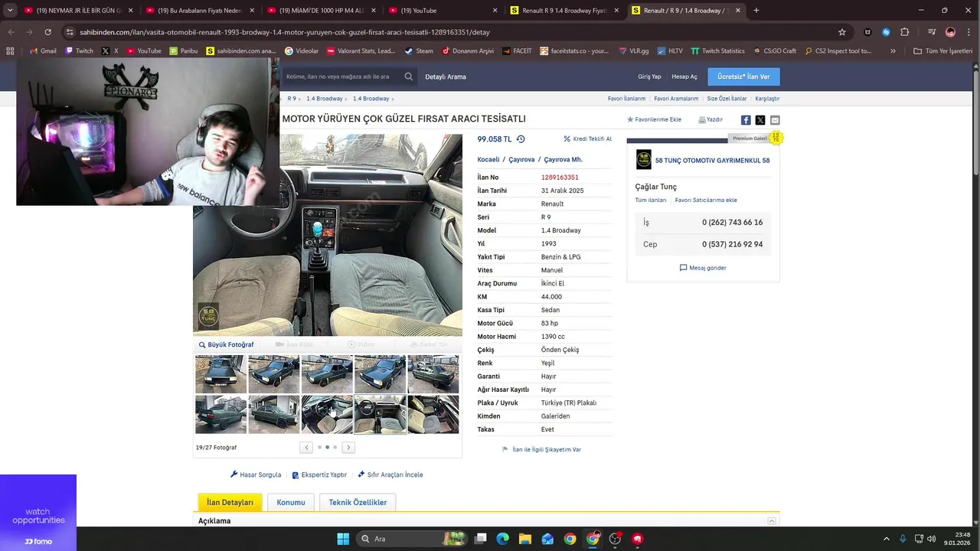The height and width of the screenshot is (551, 980).
Task: Click Kocaeli location link
Action: tap(488, 160)
